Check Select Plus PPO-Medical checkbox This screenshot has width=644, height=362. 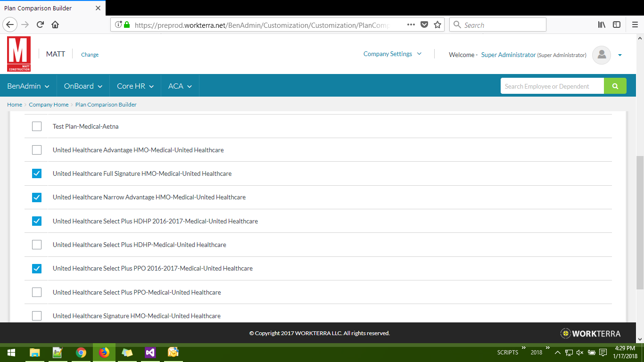click(x=37, y=292)
